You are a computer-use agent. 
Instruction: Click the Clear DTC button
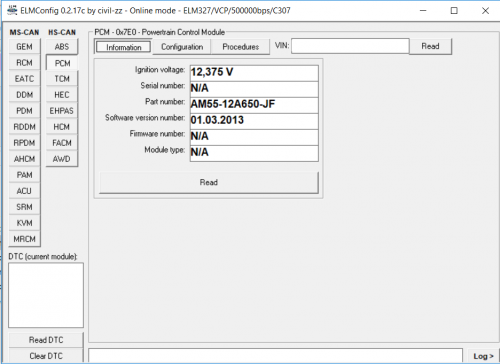[x=46, y=356]
